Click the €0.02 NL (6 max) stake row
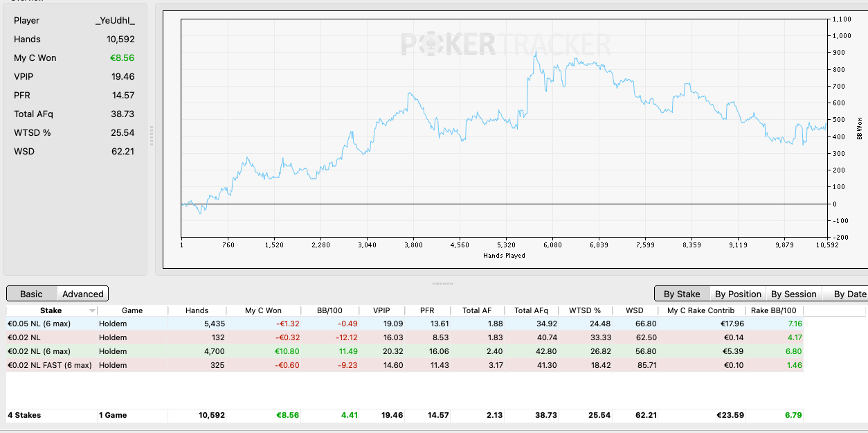The width and height of the screenshot is (868, 433). click(x=405, y=351)
